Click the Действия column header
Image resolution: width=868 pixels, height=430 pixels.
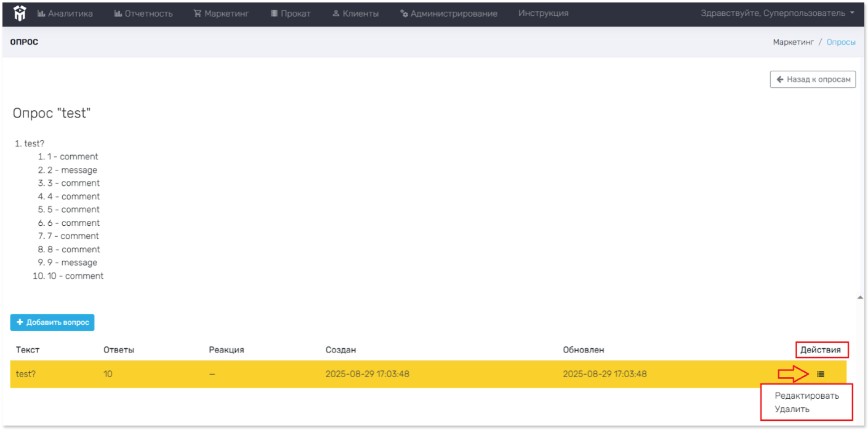pyautogui.click(x=820, y=350)
